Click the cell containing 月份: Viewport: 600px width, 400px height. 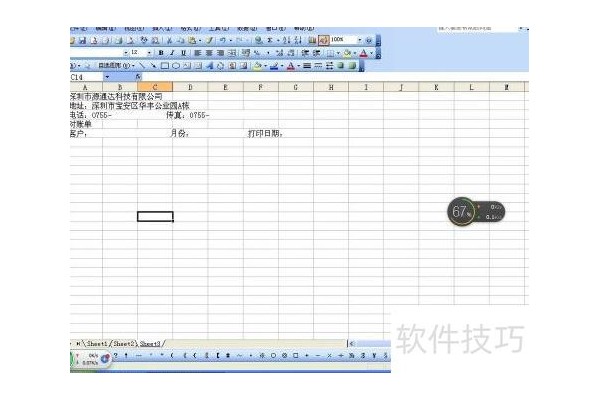pos(179,134)
